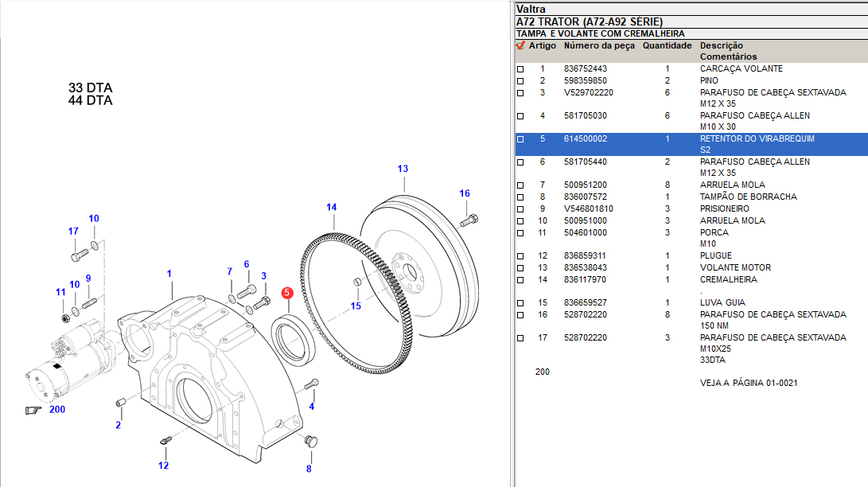Check the box for CARCAÇA VOLANTE
The width and height of the screenshot is (868, 487).
[x=520, y=70]
